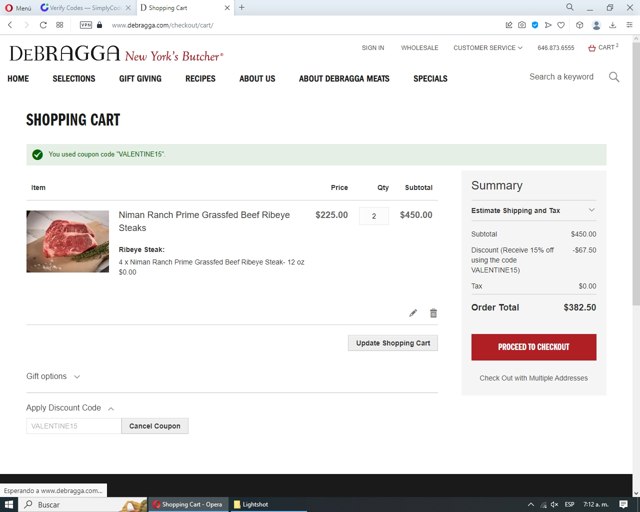Image resolution: width=640 pixels, height=512 pixels.
Task: Take a snapshot with camera icon
Action: (x=522, y=25)
